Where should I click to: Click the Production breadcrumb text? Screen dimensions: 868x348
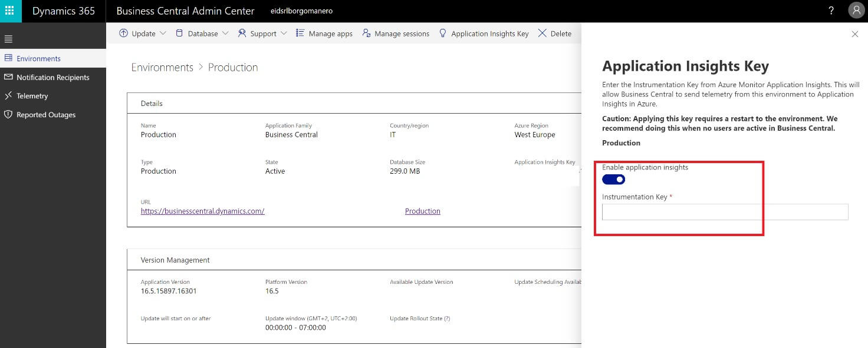pos(233,67)
